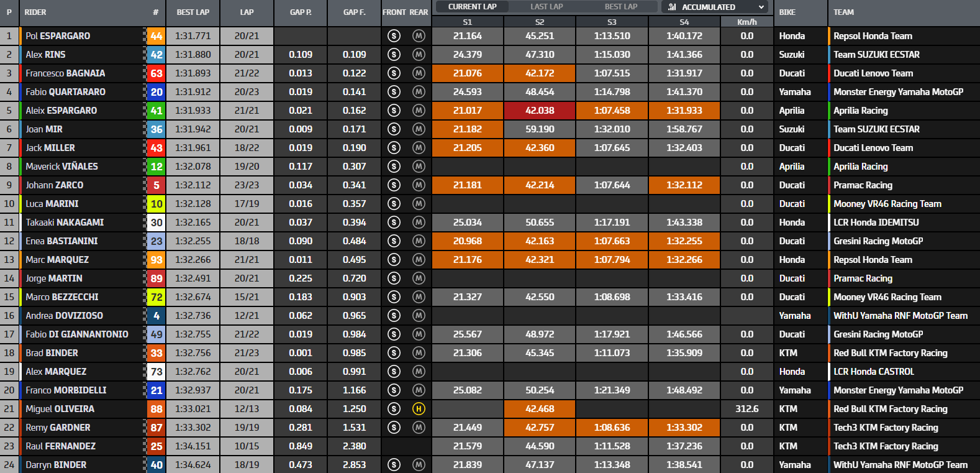
Task: Click Aleix Espargaro's red 42.038 sector time
Action: pos(540,111)
